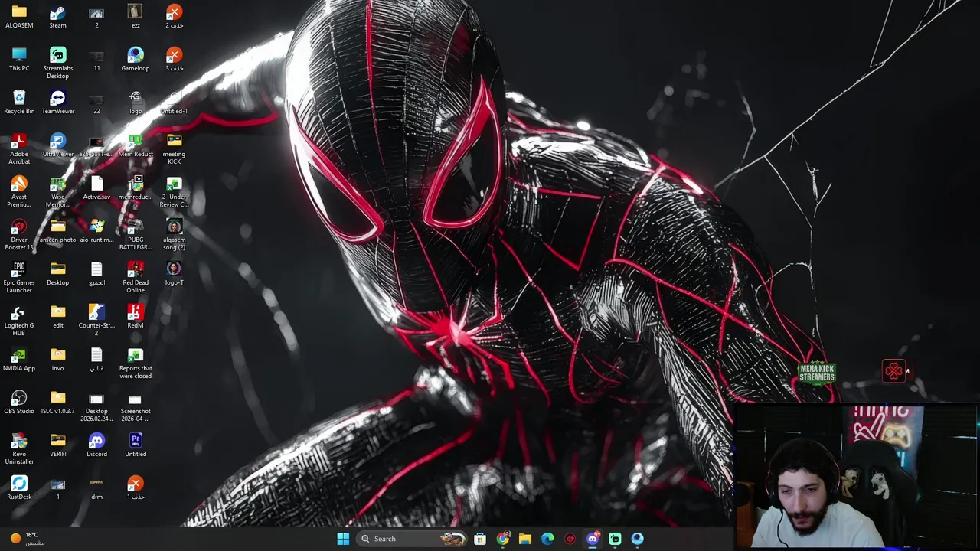Screen dimensions: 980x551
Task: Open Microsoft Edge from the taskbar
Action: point(547,539)
